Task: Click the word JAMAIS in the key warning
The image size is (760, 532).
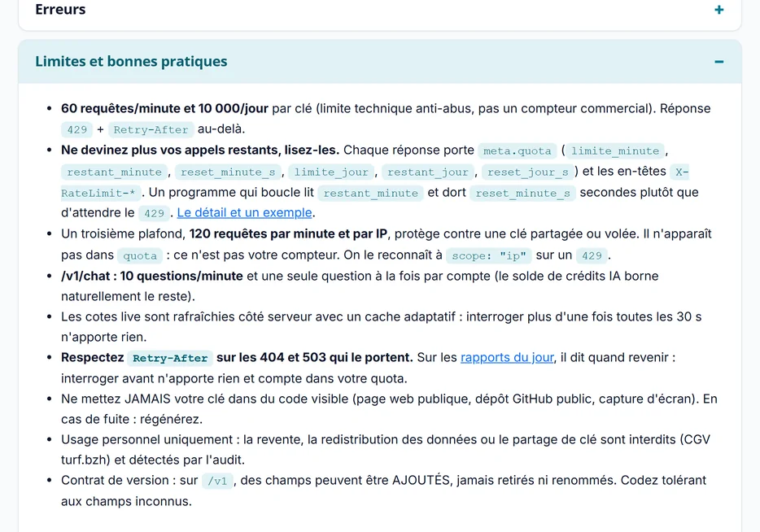Action: click(147, 399)
